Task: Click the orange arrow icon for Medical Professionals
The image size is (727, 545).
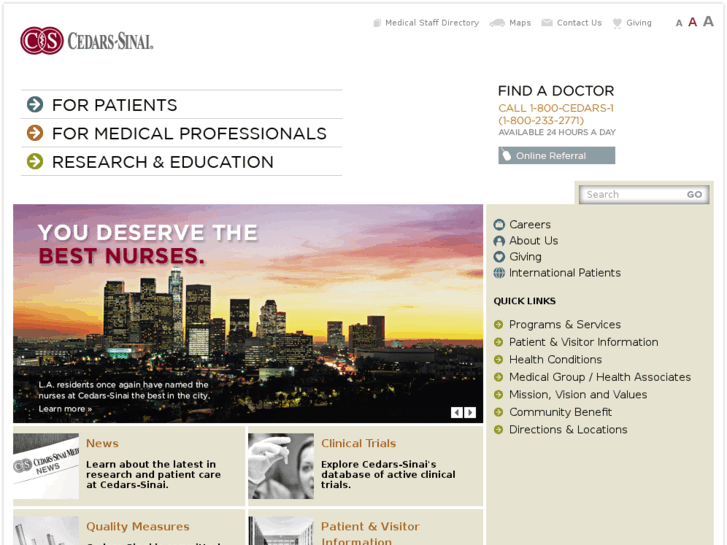Action: [35, 133]
